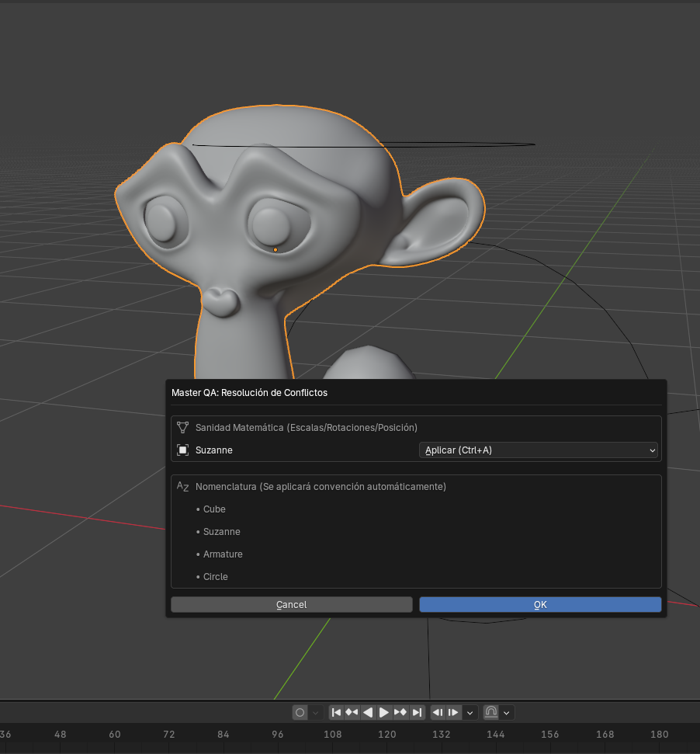The width and height of the screenshot is (700, 754).
Task: Toggle the auto keying record button
Action: coord(300,712)
